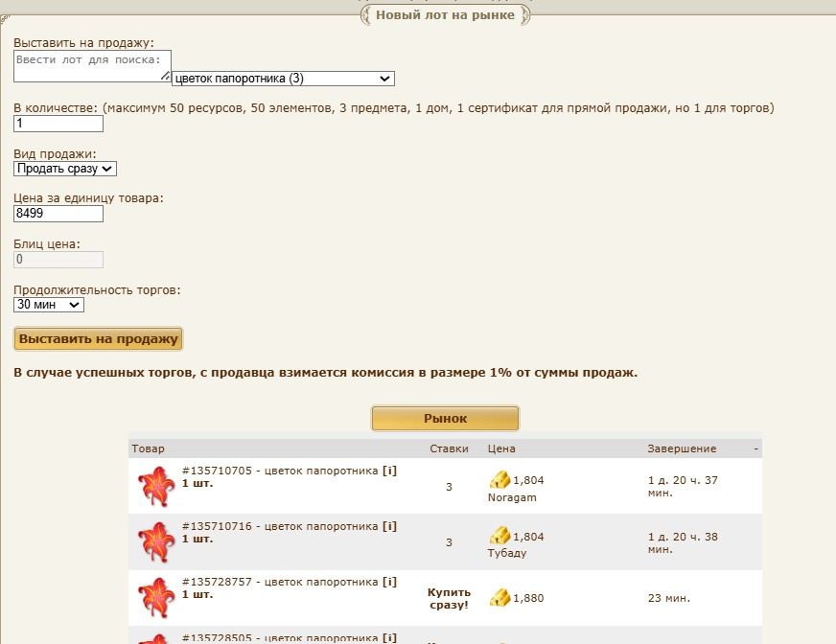The width and height of the screenshot is (836, 644).
Task: Click the 'Рынок' button
Action: [445, 419]
